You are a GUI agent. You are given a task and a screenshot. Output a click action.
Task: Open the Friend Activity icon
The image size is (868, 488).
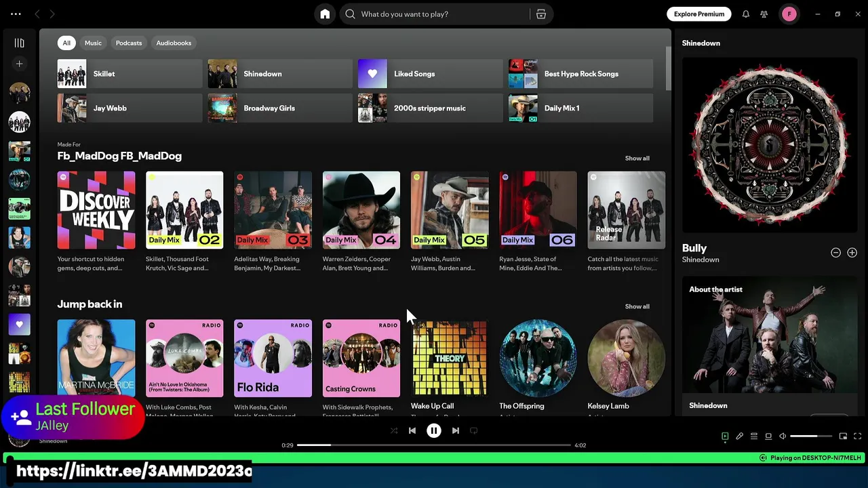pos(764,14)
